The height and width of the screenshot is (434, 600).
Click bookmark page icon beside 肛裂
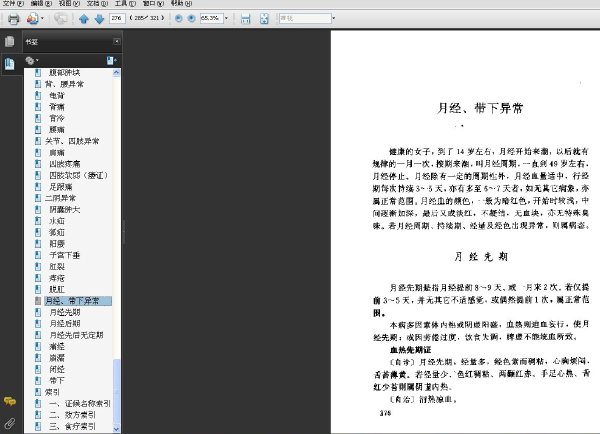click(x=38, y=266)
